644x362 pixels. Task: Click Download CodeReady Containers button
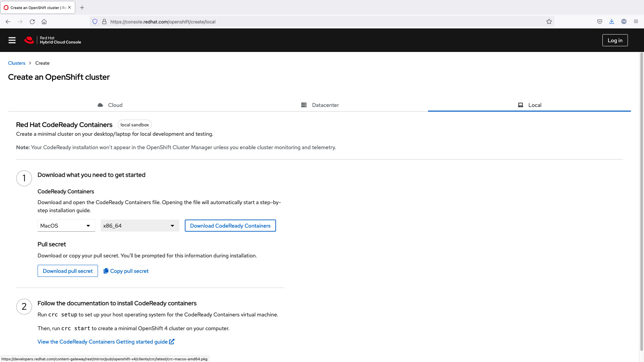point(230,226)
